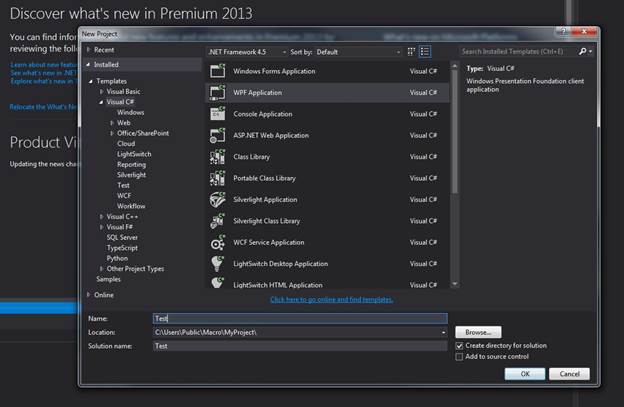Click the Silverlight Class Library icon

218,221
